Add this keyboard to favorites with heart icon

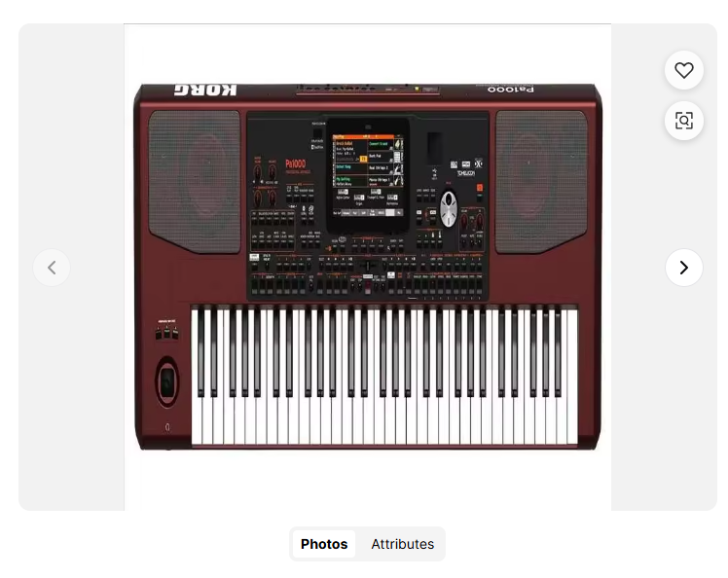tap(684, 71)
